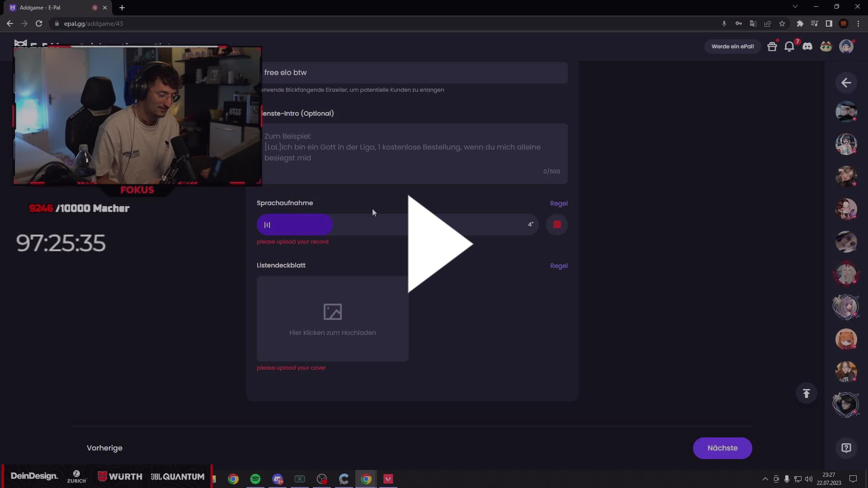The width and height of the screenshot is (868, 488).
Task: Stop the Sprachaufnahme recording with red square
Action: coord(557,225)
